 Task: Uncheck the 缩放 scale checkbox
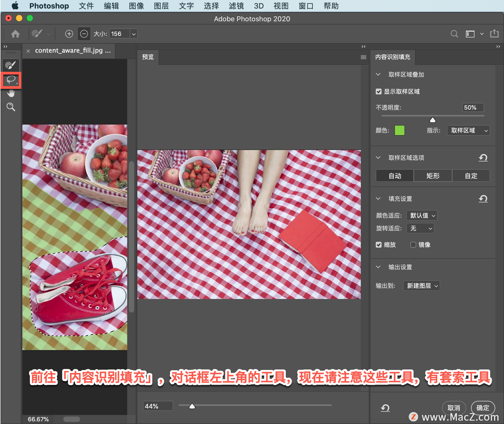coord(378,245)
